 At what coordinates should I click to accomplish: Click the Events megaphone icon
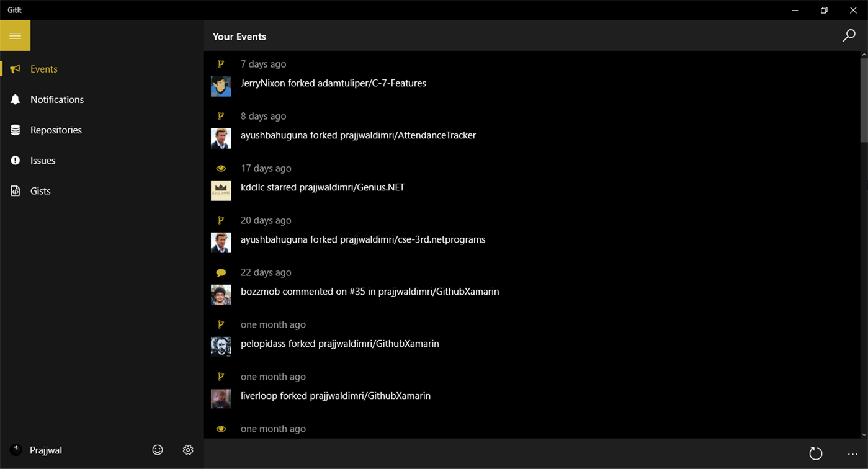[x=15, y=69]
